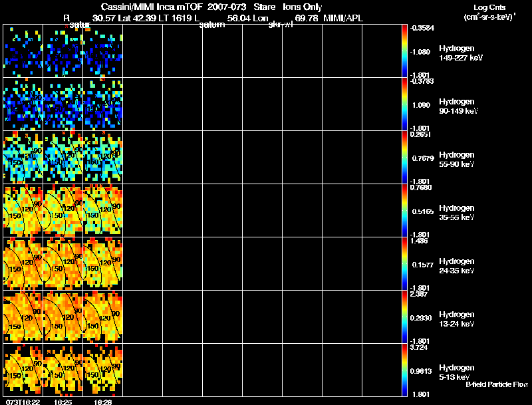The image size is (532, 405).
Task: Pick the 55-90 keV image in the 16:25 column
Action: tap(63, 158)
